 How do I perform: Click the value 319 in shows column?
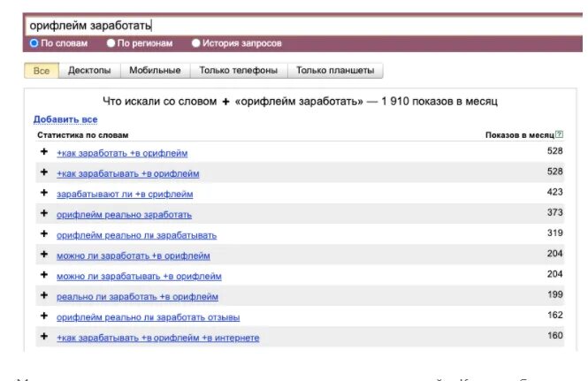pyautogui.click(x=555, y=232)
